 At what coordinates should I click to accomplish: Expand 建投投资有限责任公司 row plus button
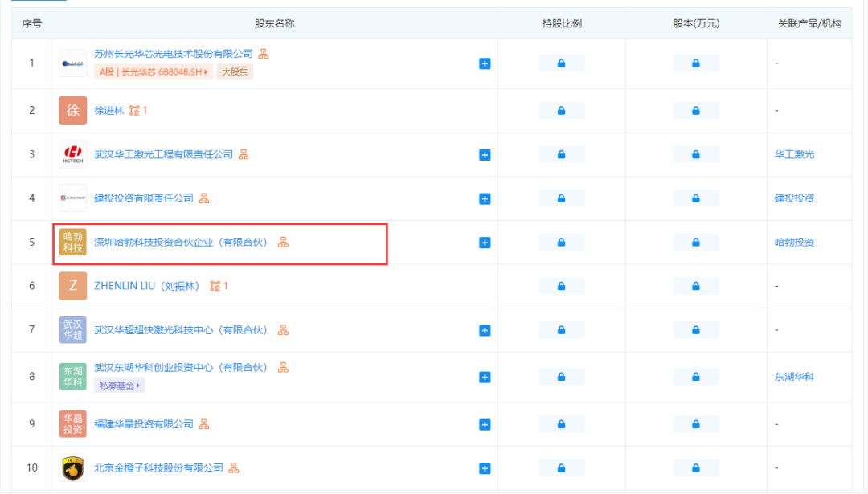[485, 198]
